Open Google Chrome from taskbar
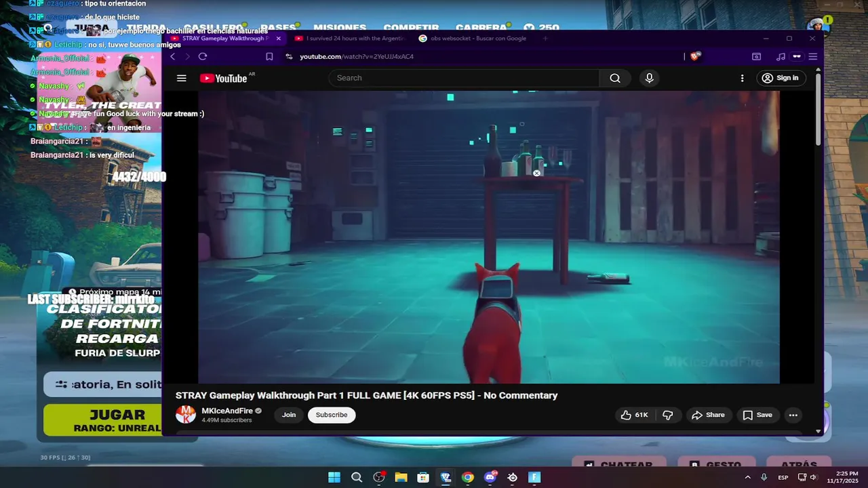868x488 pixels. tap(468, 477)
